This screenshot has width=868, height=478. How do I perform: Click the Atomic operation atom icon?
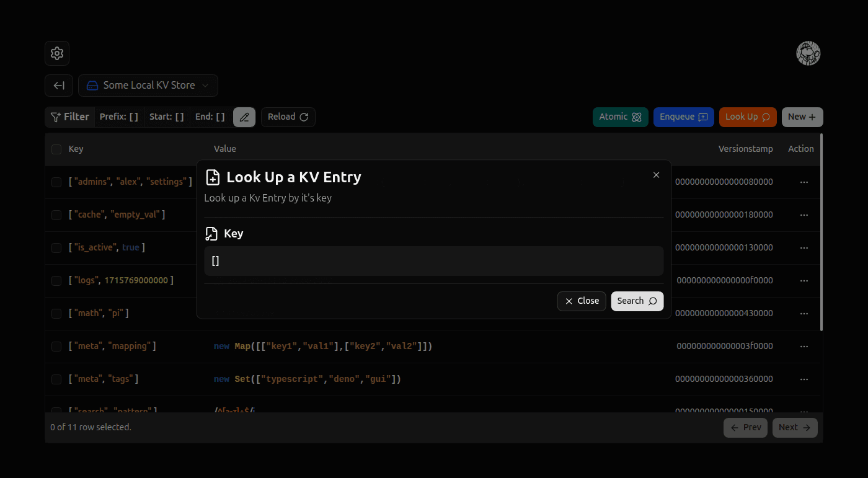click(x=637, y=117)
